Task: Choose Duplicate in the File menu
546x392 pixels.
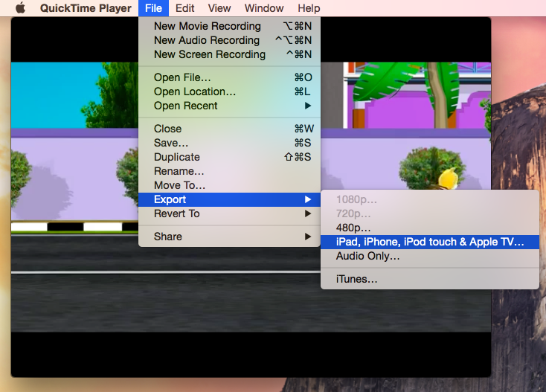Action: coord(229,157)
